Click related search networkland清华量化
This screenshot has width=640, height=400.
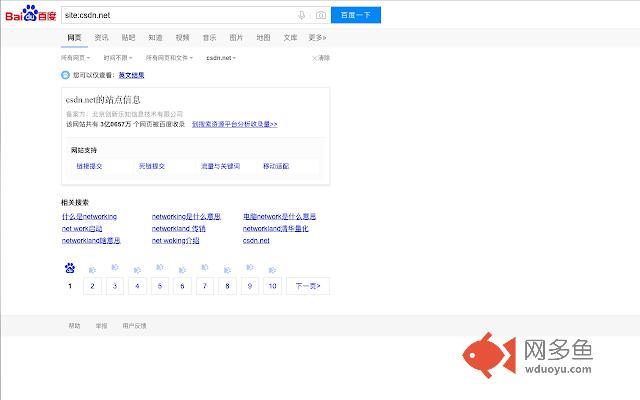pyautogui.click(x=276, y=229)
